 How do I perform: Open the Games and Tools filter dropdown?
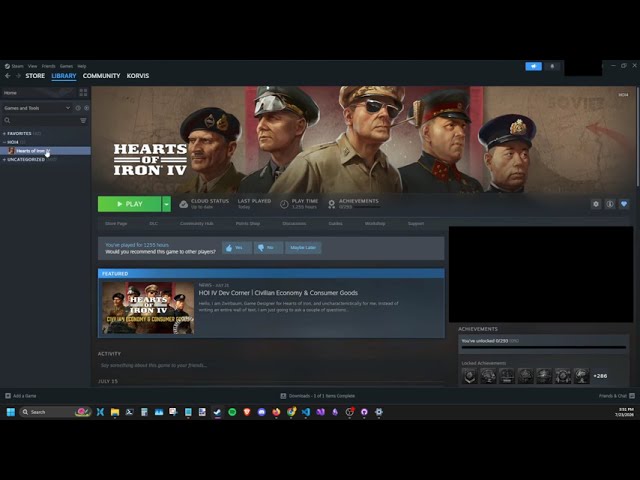click(x=37, y=108)
